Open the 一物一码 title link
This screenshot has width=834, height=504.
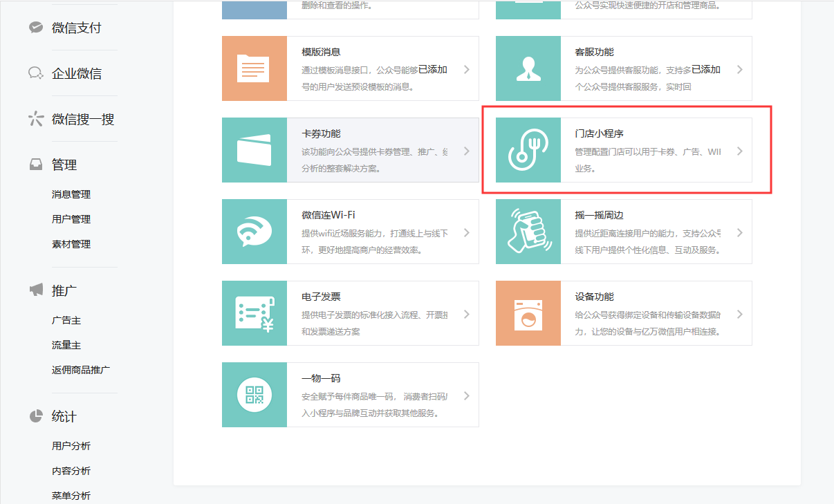(321, 378)
